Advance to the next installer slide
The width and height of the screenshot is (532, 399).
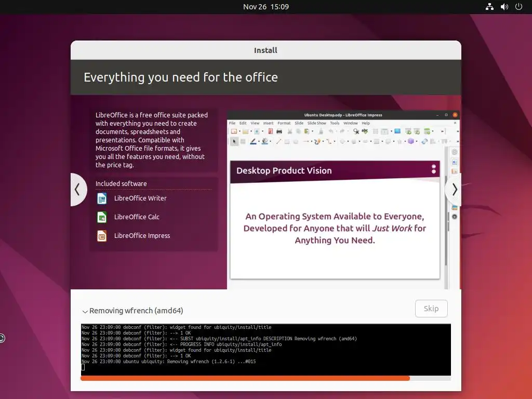(454, 189)
